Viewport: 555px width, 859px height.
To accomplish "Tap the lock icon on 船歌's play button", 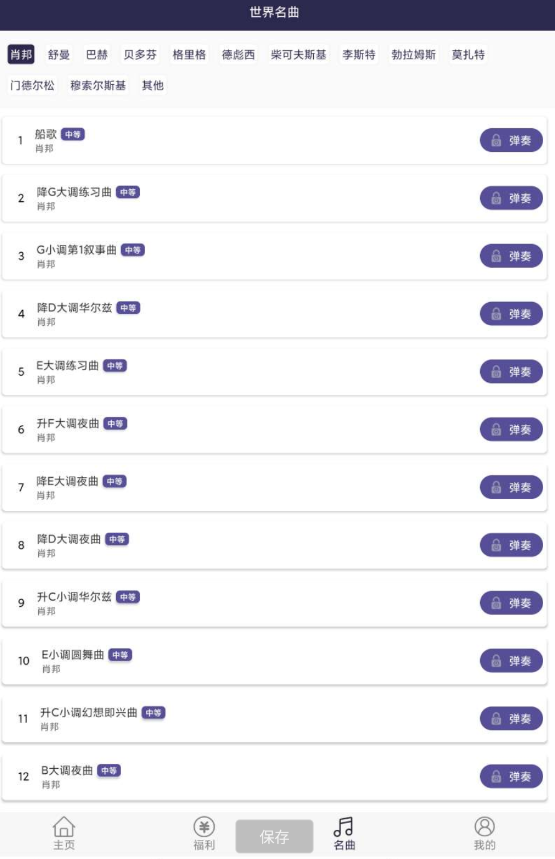I will pos(496,140).
